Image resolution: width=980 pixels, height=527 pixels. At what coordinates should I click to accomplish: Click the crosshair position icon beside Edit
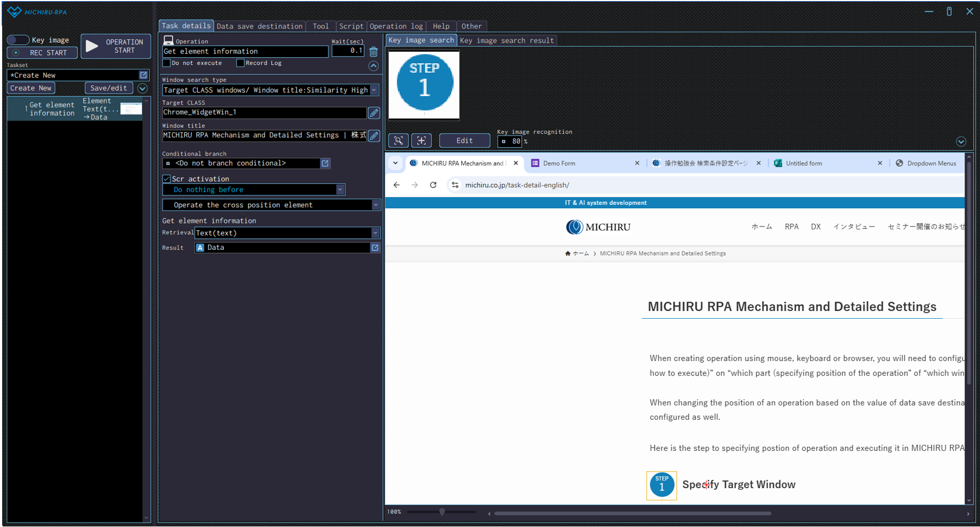coord(421,140)
